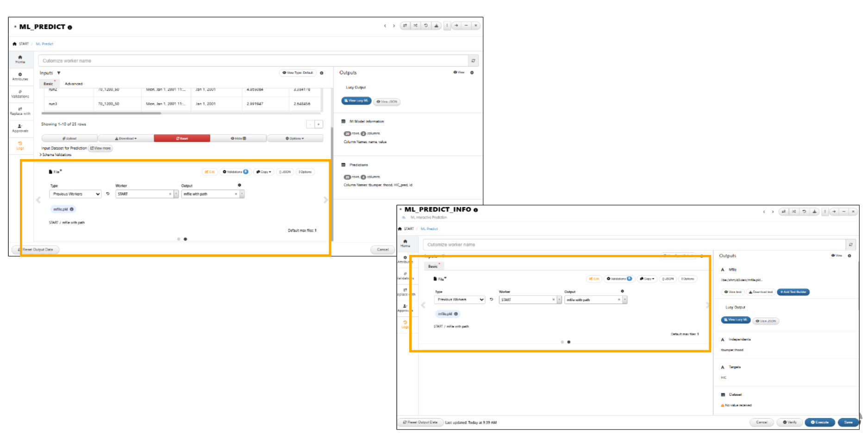The height and width of the screenshot is (434, 868).
Task: Click Hide table button in ML_PREDICT
Action: pyautogui.click(x=238, y=138)
